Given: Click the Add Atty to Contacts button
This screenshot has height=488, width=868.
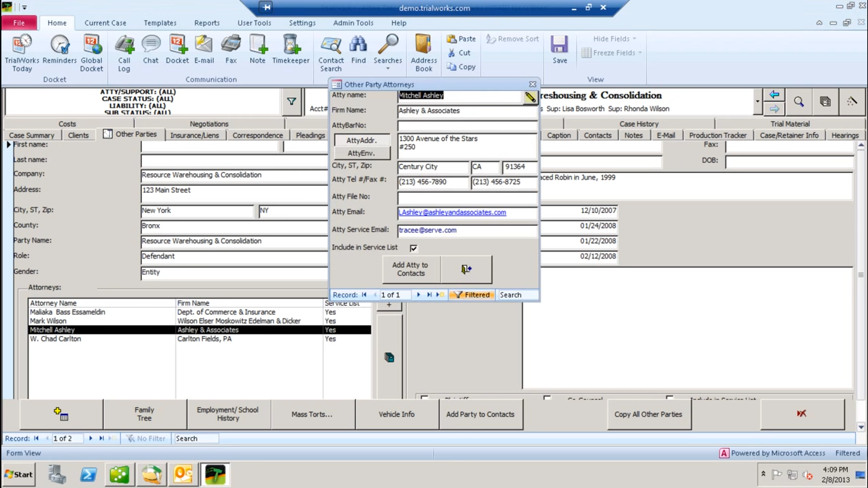Looking at the screenshot, I should click(411, 269).
